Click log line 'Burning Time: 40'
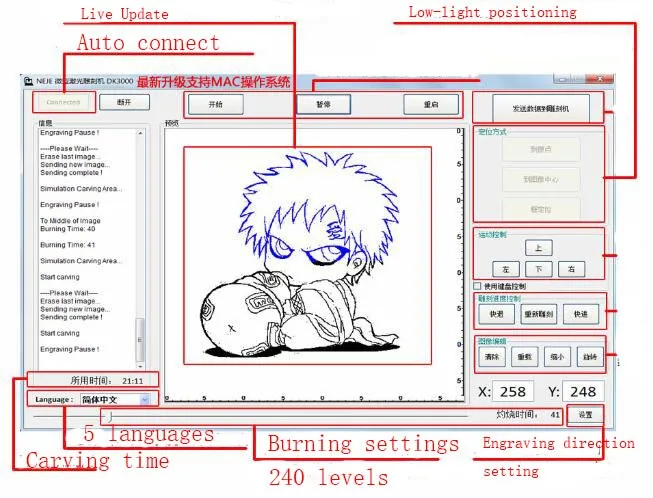653x498 pixels. pyautogui.click(x=68, y=229)
